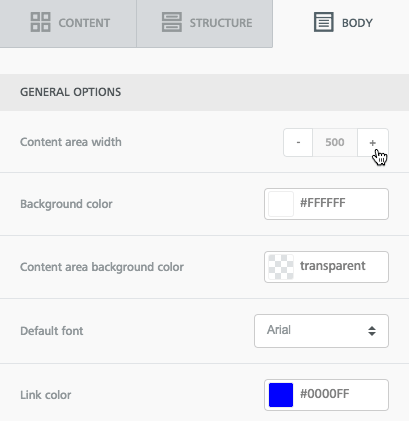Screen dimensions: 409x421
Task: Increase content area width with plus
Action: pyautogui.click(x=373, y=143)
